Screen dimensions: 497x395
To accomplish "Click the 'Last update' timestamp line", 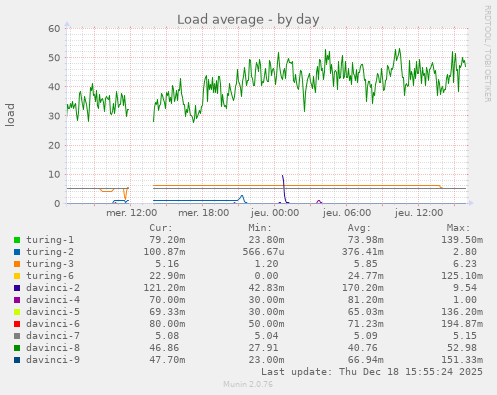I will point(372,372).
